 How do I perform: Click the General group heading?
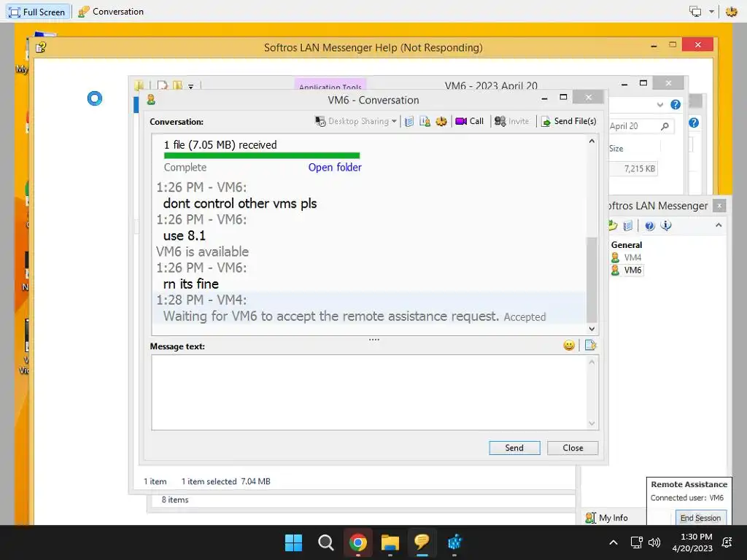[627, 245]
